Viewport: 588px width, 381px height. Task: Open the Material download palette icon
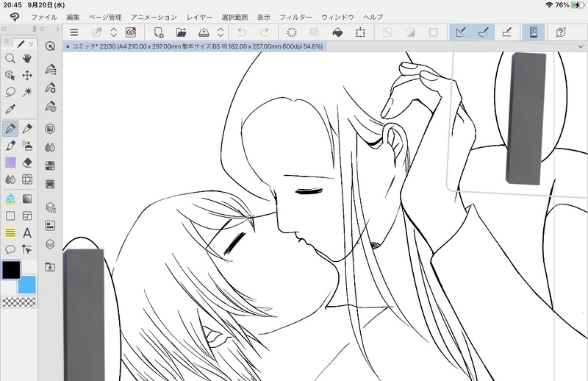point(50,267)
